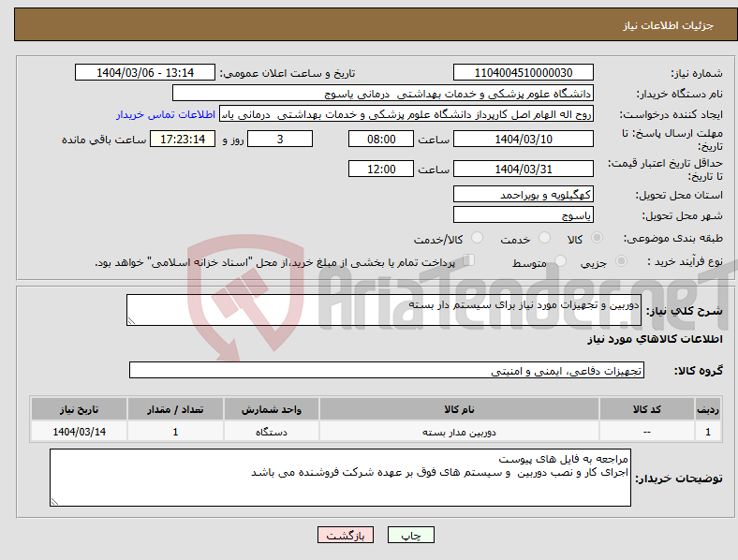
Task: Click the delivery province field کهگیلویه و بویراحمد
Action: pyautogui.click(x=523, y=194)
